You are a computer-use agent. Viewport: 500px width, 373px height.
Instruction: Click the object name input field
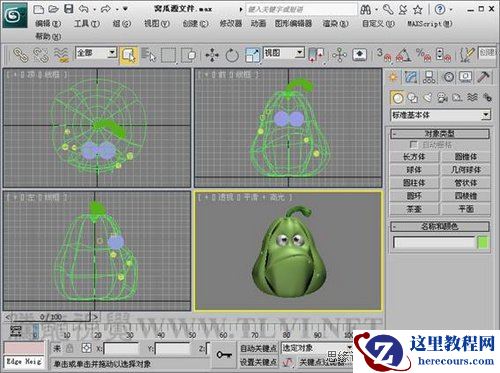434,242
